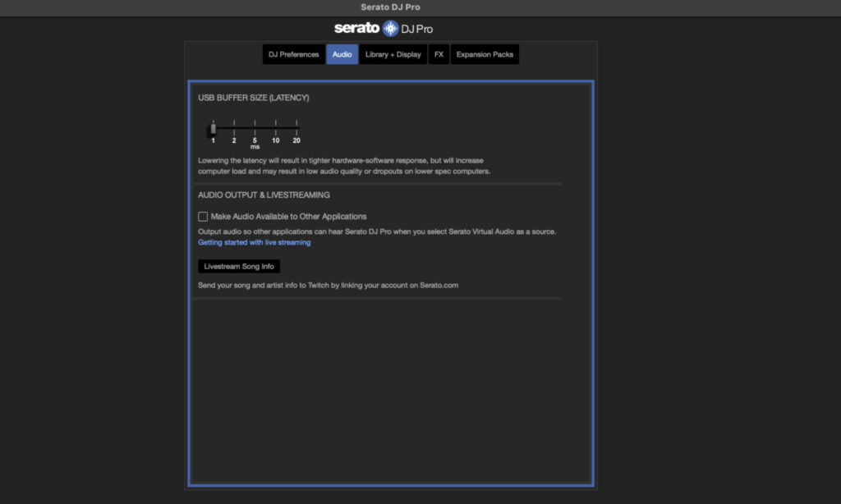Open the Getting started with live streaming link
The image size is (841, 504).
point(255,242)
